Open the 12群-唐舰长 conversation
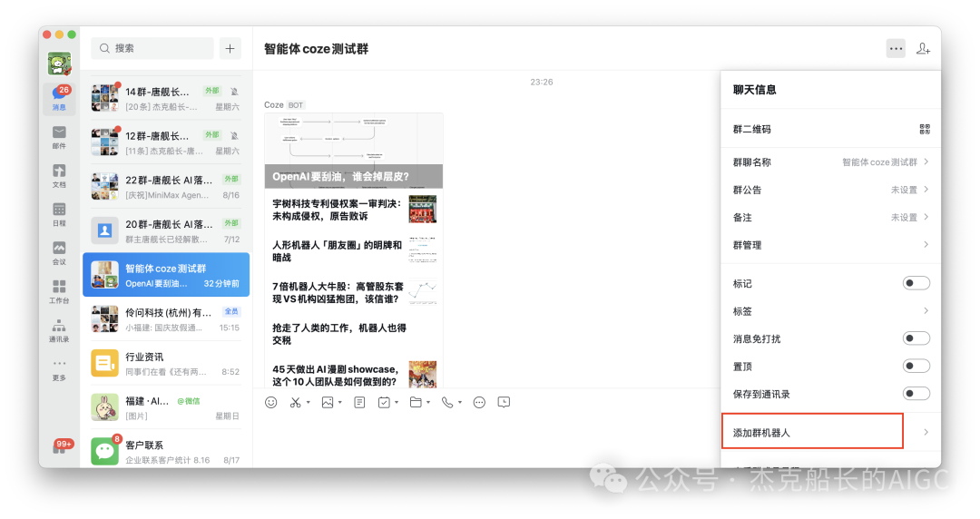Viewport: 980px width, 519px height. coord(166,142)
